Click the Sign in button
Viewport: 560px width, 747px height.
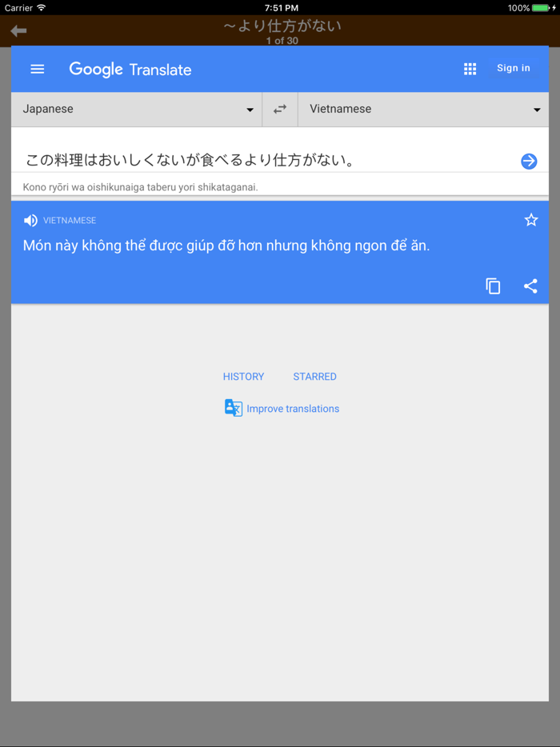coord(514,68)
